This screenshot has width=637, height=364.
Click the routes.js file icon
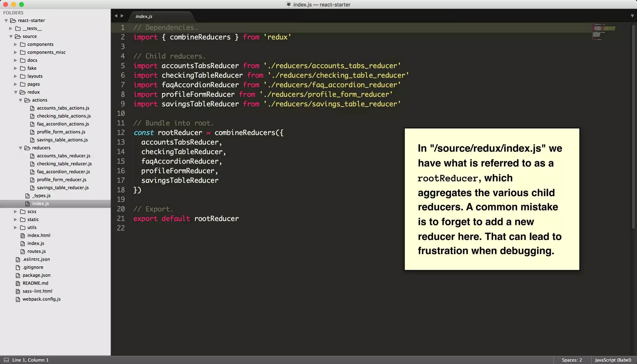[x=23, y=251]
